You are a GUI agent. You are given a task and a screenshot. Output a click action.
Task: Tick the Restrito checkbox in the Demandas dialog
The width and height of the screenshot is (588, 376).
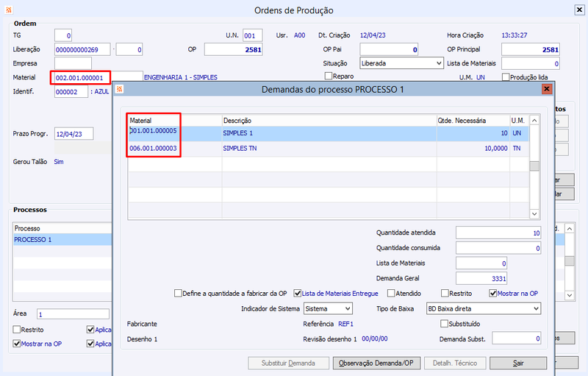pyautogui.click(x=445, y=293)
